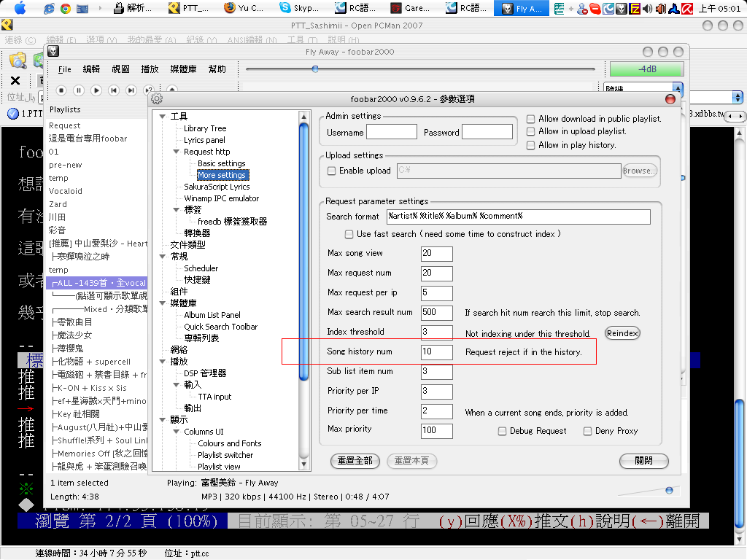Skip to the previous track

point(114,90)
